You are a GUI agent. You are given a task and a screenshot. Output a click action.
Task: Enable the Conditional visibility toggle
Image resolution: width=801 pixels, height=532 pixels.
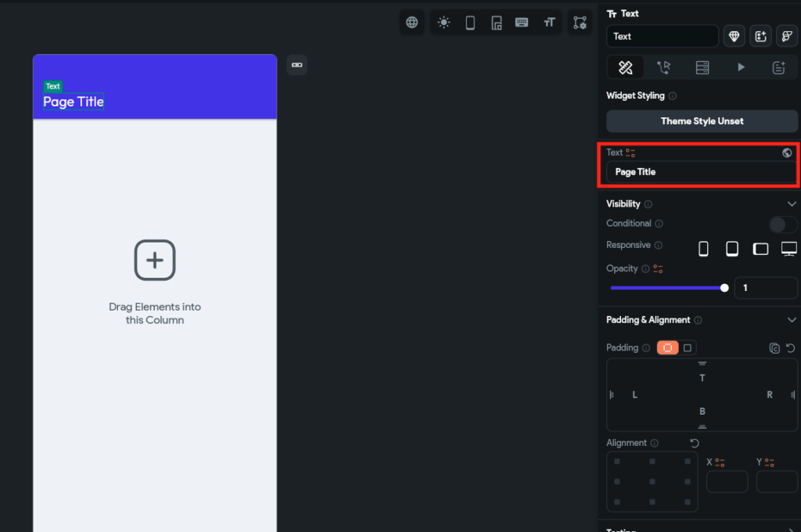pyautogui.click(x=783, y=225)
